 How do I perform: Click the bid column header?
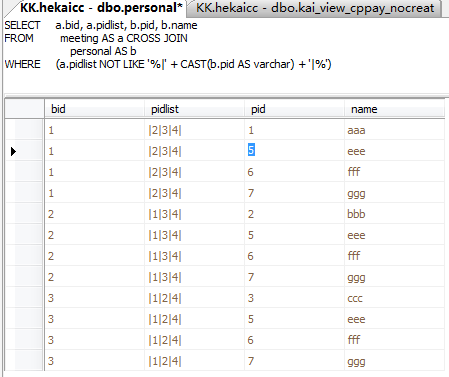click(95, 109)
